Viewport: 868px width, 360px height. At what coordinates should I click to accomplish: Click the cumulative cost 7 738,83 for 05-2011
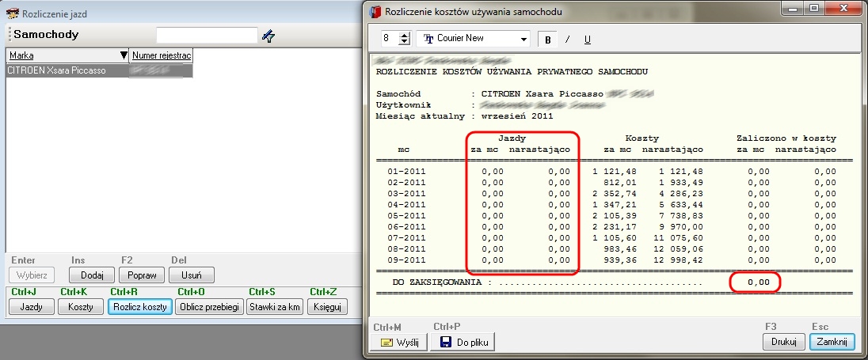pos(681,216)
